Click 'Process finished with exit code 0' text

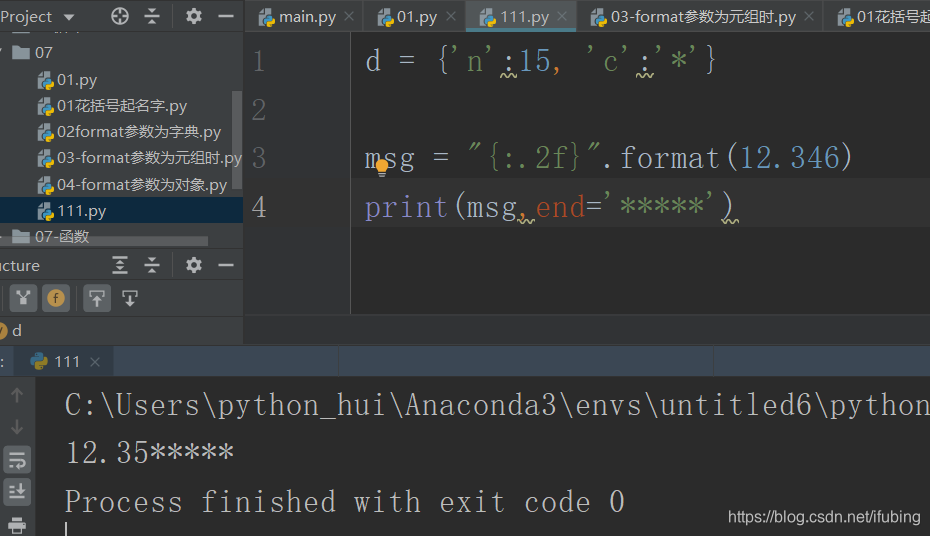point(345,502)
